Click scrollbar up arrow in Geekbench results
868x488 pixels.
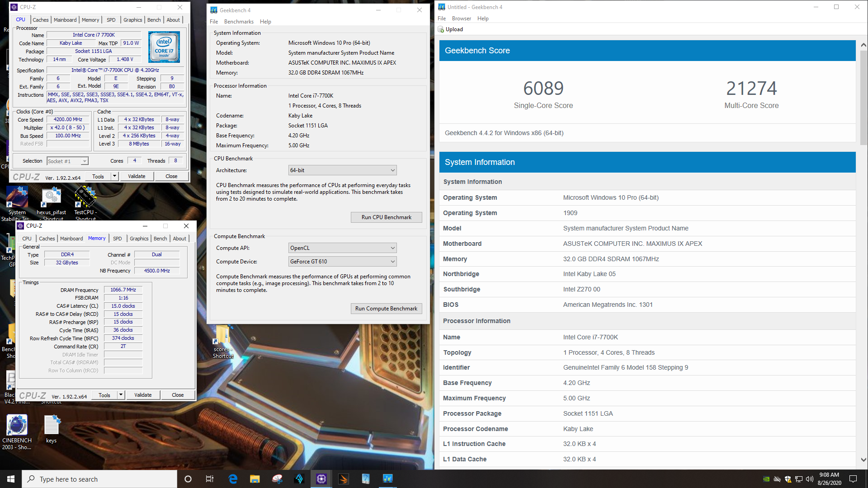click(x=863, y=45)
